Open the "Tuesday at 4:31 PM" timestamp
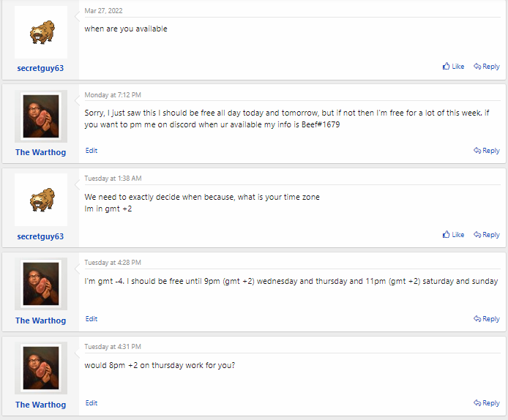This screenshot has width=508, height=420. pos(113,347)
